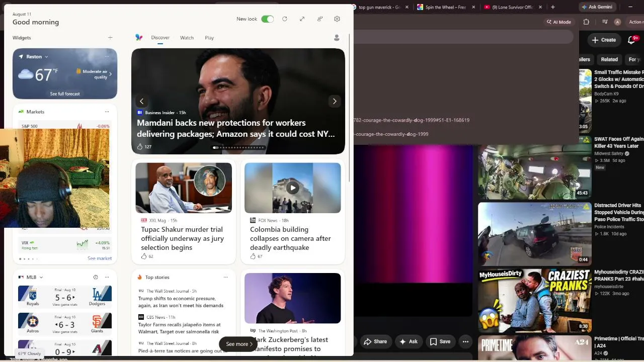Click the YouTube Create button
644x362 pixels.
pyautogui.click(x=604, y=40)
